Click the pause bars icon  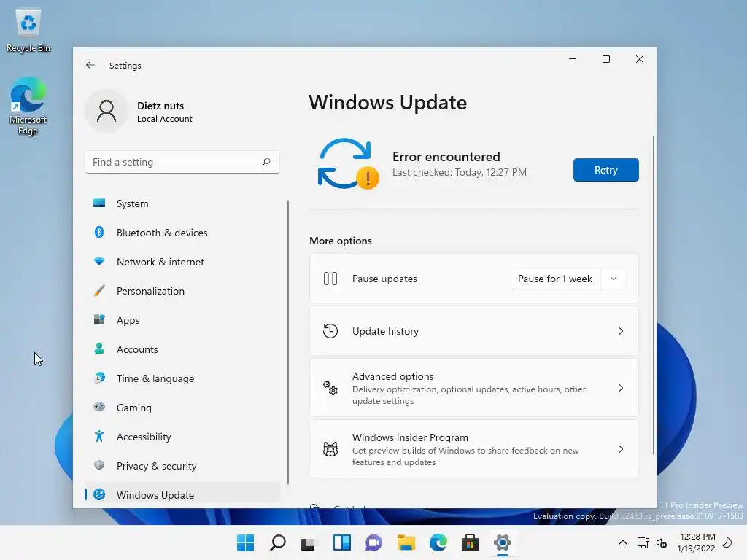330,279
